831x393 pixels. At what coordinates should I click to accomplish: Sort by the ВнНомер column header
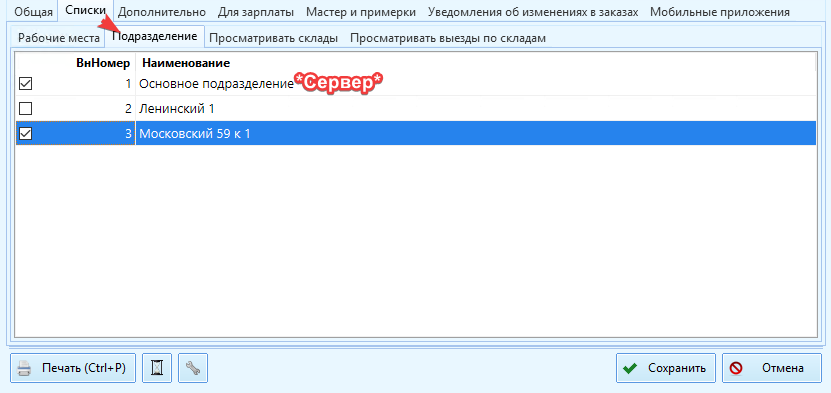click(x=103, y=64)
